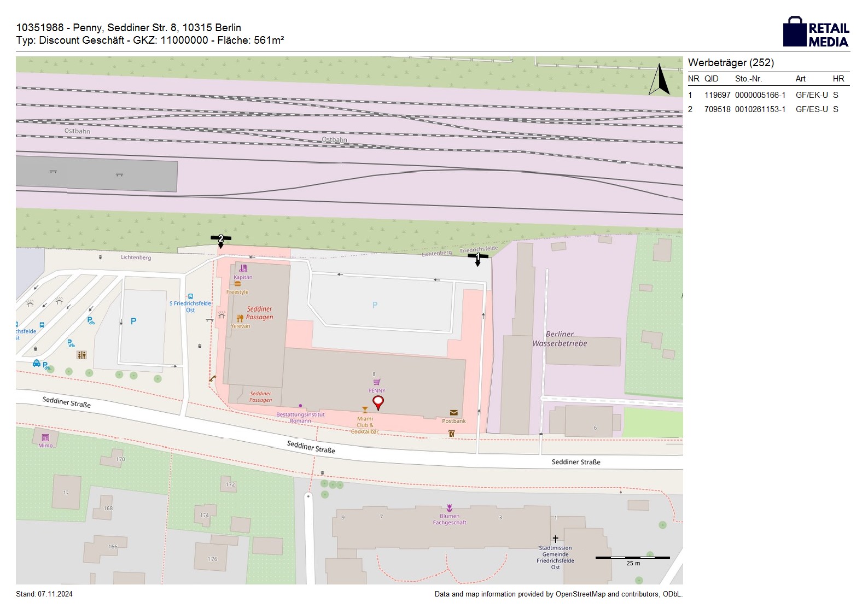Image resolution: width=868 pixels, height=614 pixels.
Task: Click the S Friedrichsfelde Ost train icon
Action: click(190, 296)
